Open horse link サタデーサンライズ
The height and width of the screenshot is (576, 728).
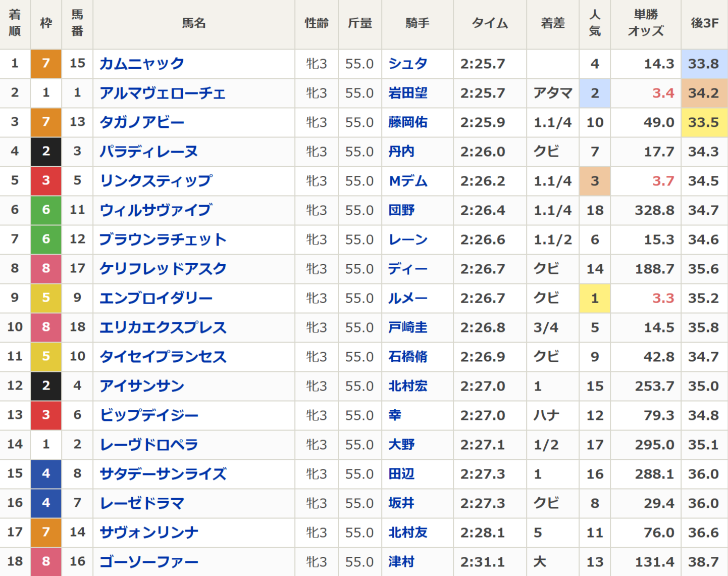tap(163, 474)
